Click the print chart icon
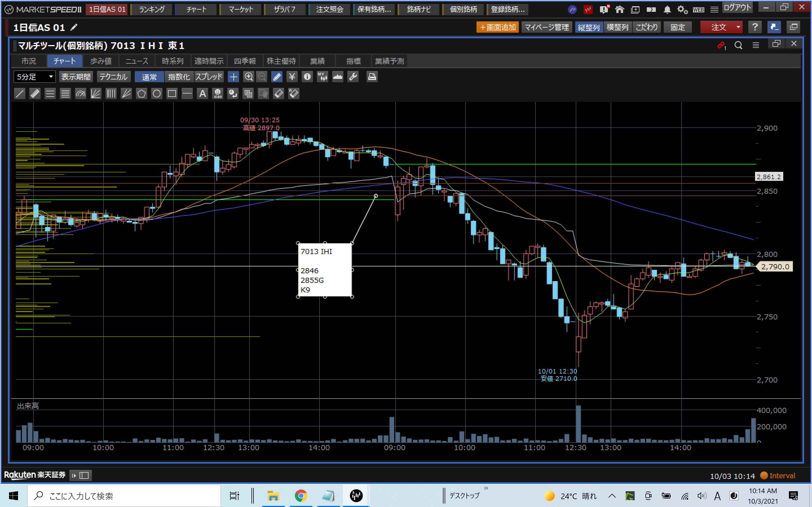The width and height of the screenshot is (812, 507). (371, 77)
